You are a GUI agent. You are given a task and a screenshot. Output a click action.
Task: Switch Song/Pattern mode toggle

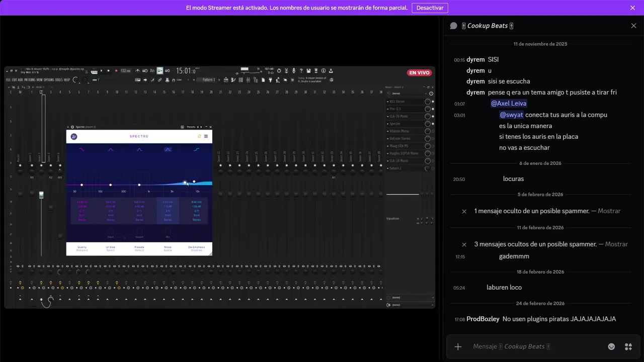pyautogui.click(x=94, y=71)
